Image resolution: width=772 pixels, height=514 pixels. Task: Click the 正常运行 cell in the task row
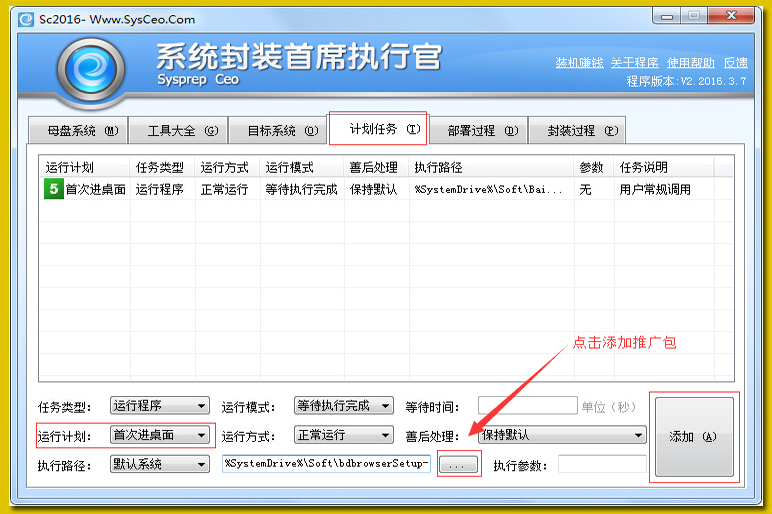click(x=225, y=190)
